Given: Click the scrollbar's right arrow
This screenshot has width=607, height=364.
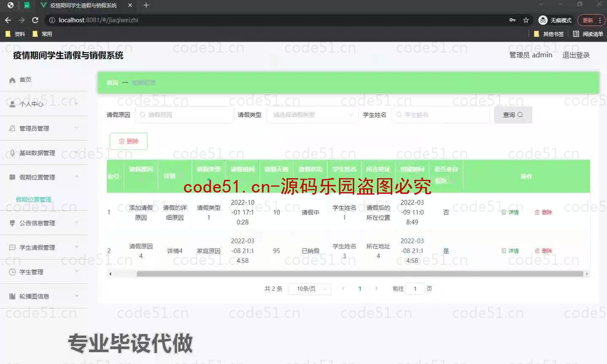Looking at the screenshot, I should pyautogui.click(x=586, y=274).
